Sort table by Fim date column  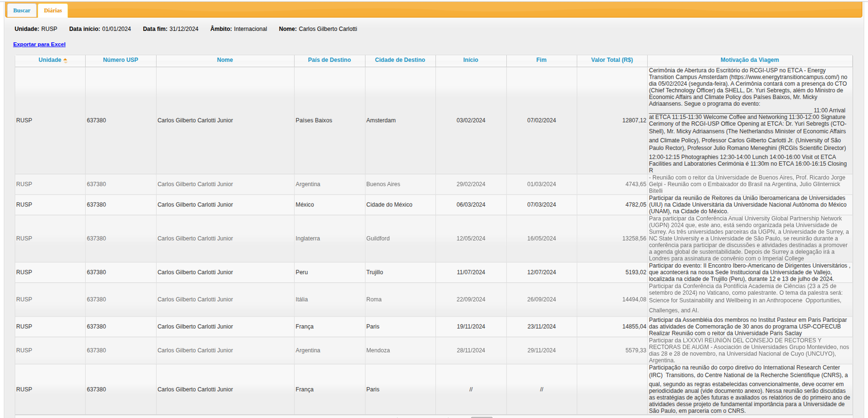(x=541, y=60)
